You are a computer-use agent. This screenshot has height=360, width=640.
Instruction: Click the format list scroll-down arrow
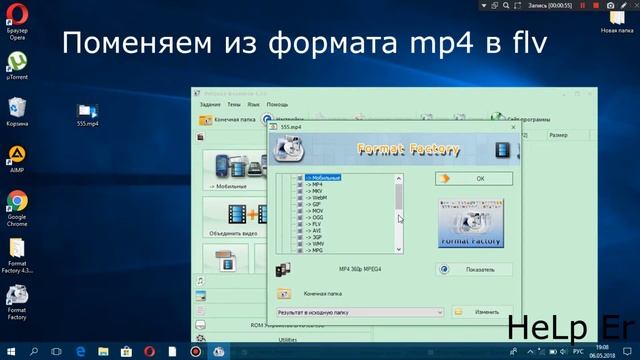coord(399,249)
